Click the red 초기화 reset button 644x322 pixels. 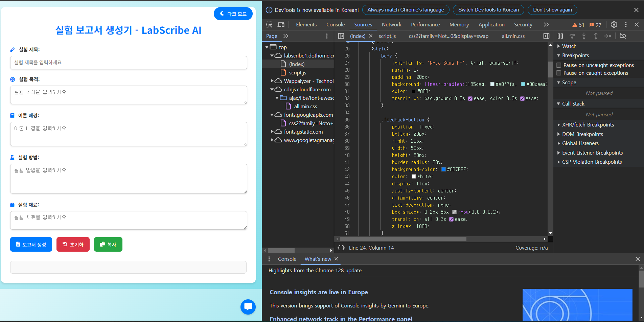tap(73, 245)
